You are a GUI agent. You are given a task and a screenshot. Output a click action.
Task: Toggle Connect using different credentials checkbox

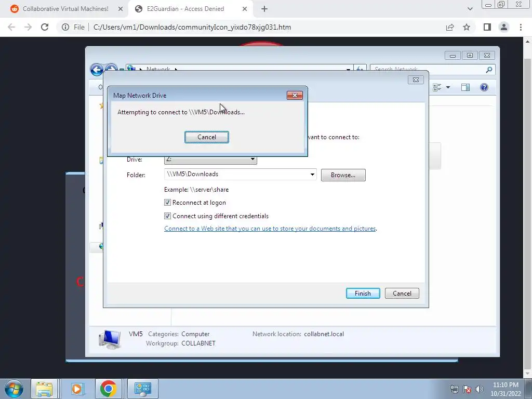(167, 216)
